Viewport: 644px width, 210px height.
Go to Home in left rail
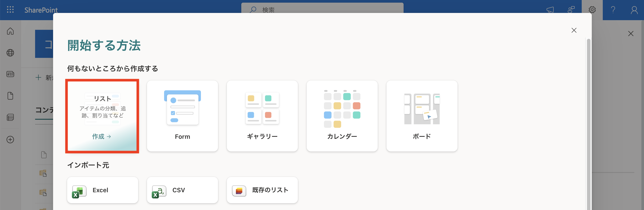coord(10,31)
